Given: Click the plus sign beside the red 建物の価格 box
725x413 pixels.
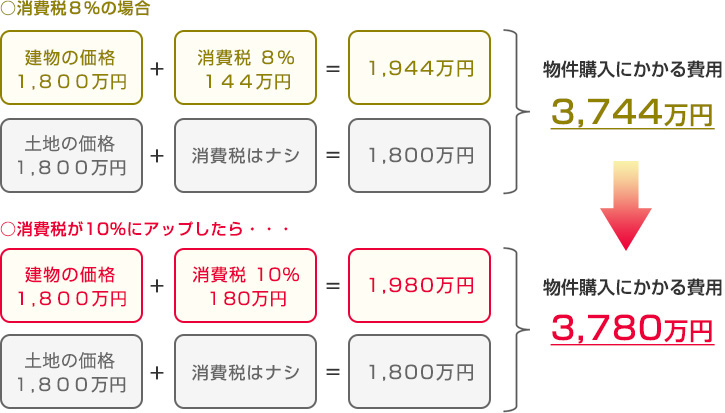Looking at the screenshot, I should (x=157, y=286).
